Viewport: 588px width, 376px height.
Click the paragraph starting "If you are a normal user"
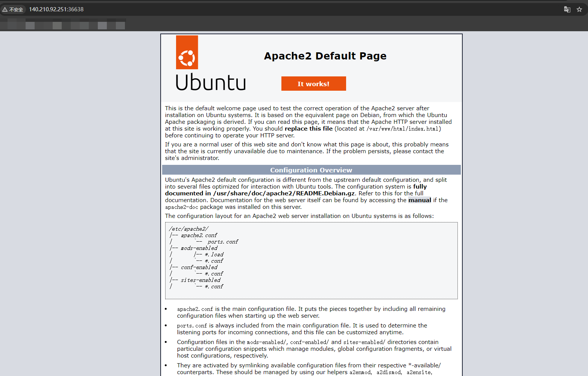pyautogui.click(x=307, y=151)
